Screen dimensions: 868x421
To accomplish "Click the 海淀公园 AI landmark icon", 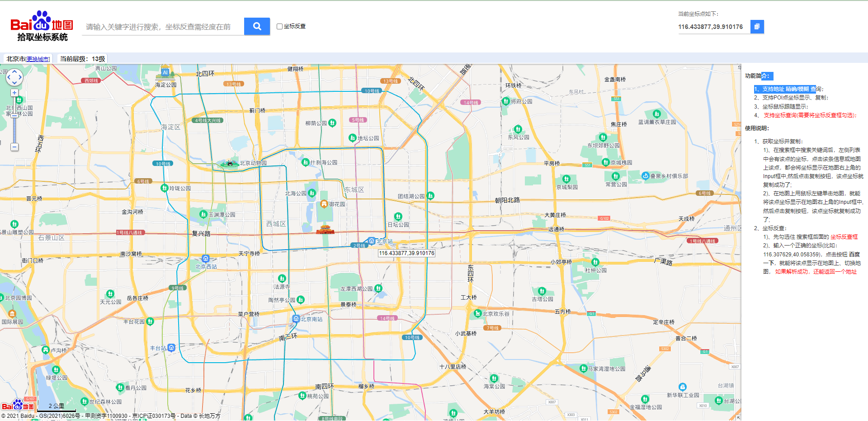I will point(165,74).
